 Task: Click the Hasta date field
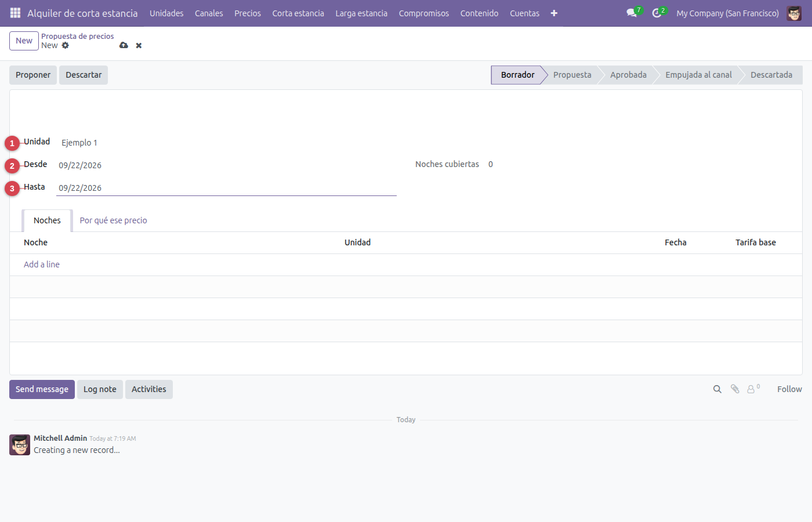(226, 188)
